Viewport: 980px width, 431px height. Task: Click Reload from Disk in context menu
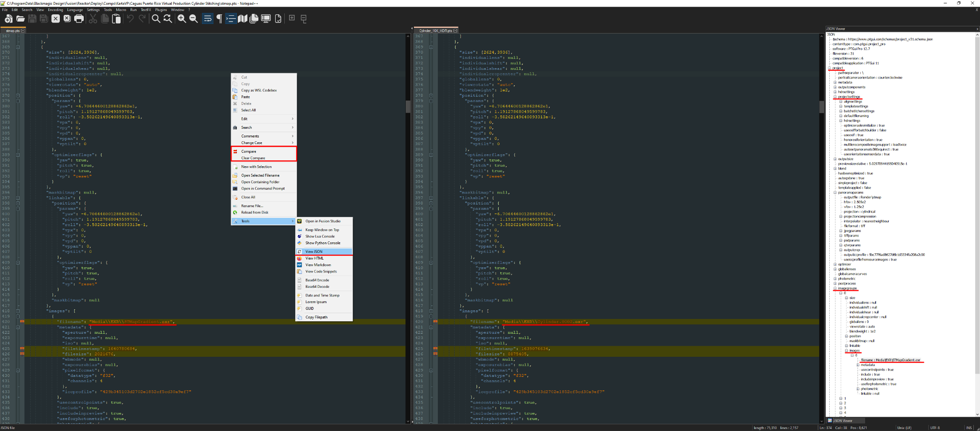tap(264, 212)
